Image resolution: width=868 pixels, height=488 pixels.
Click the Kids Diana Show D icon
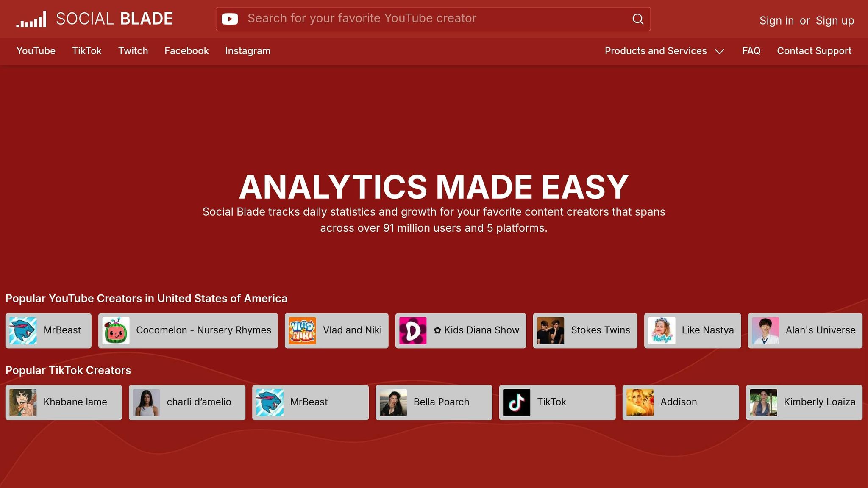coord(413,330)
